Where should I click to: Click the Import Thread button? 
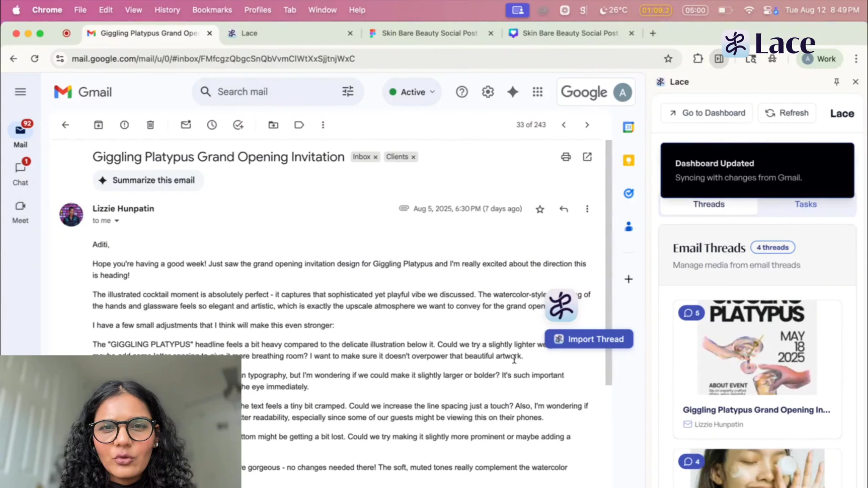click(x=589, y=339)
